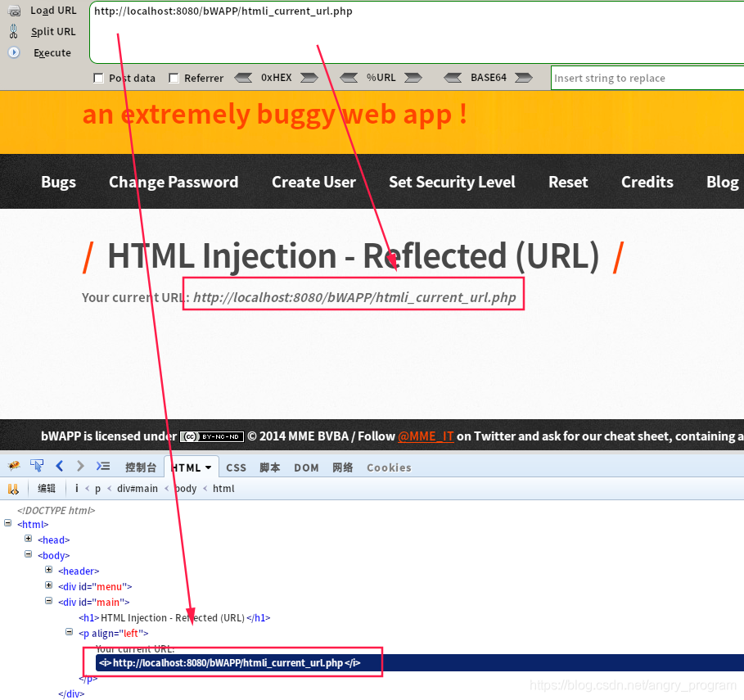
Task: Click the Execute play icon
Action: pos(14,52)
